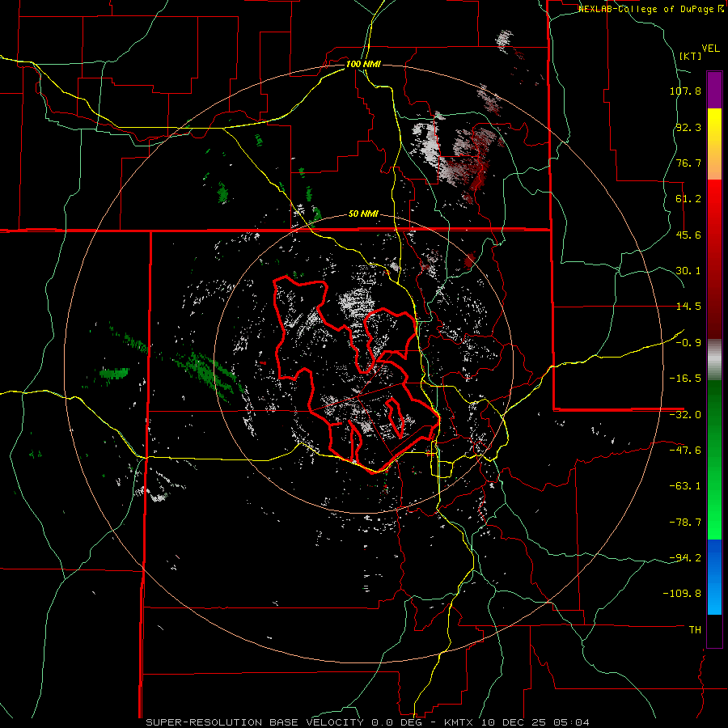Click the -16.5 velocity scale value
Screen dimensions: 728x728
[x=685, y=379]
